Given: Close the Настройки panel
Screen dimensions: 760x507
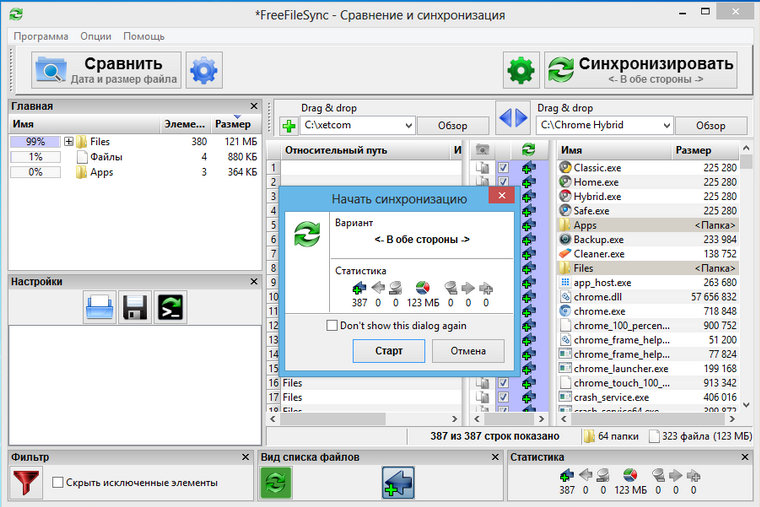Looking at the screenshot, I should click(x=254, y=281).
